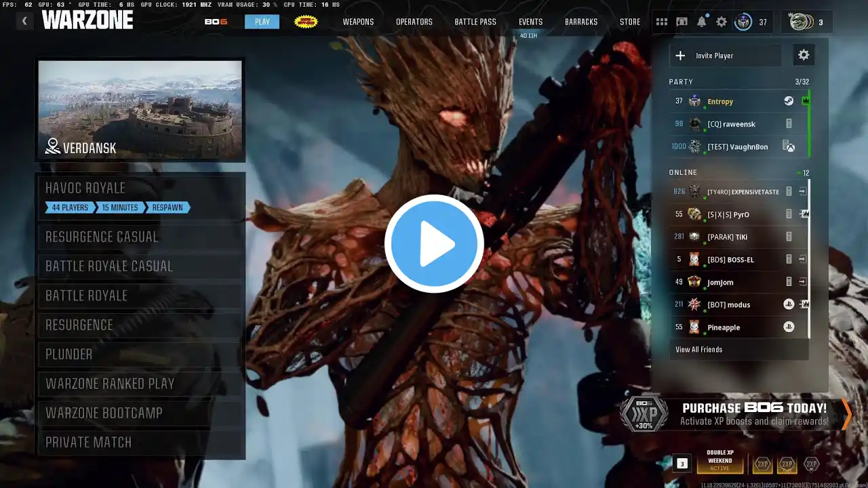Click the third 2XP battle pass token
Screen dimensions: 868x488
[x=811, y=464]
